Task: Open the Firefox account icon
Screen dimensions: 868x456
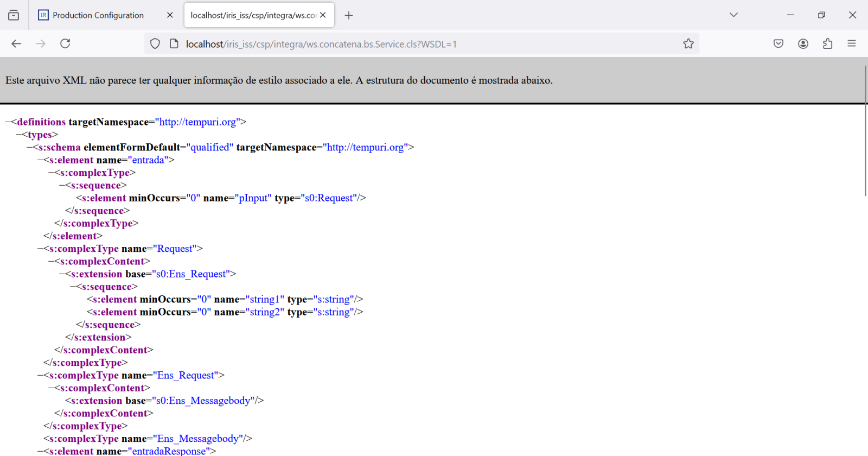Action: [x=803, y=44]
